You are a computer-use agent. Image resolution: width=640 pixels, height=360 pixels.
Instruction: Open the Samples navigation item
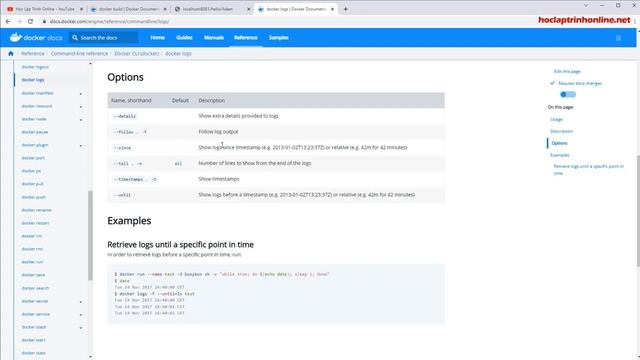279,38
